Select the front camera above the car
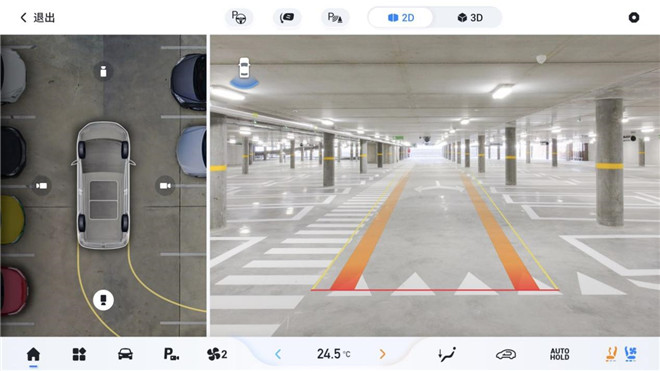This screenshot has height=371, width=660. click(103, 72)
